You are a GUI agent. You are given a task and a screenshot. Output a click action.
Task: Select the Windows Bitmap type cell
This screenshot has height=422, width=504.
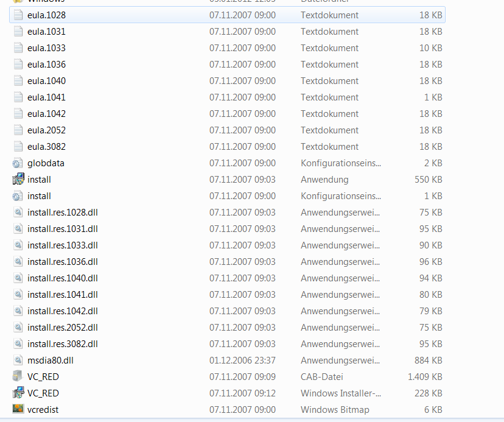click(335, 410)
